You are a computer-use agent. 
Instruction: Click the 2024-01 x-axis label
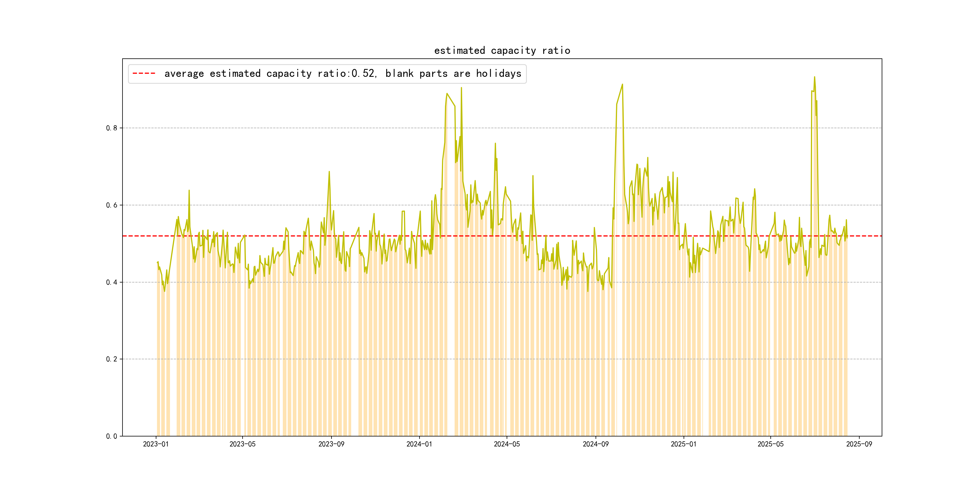419,444
